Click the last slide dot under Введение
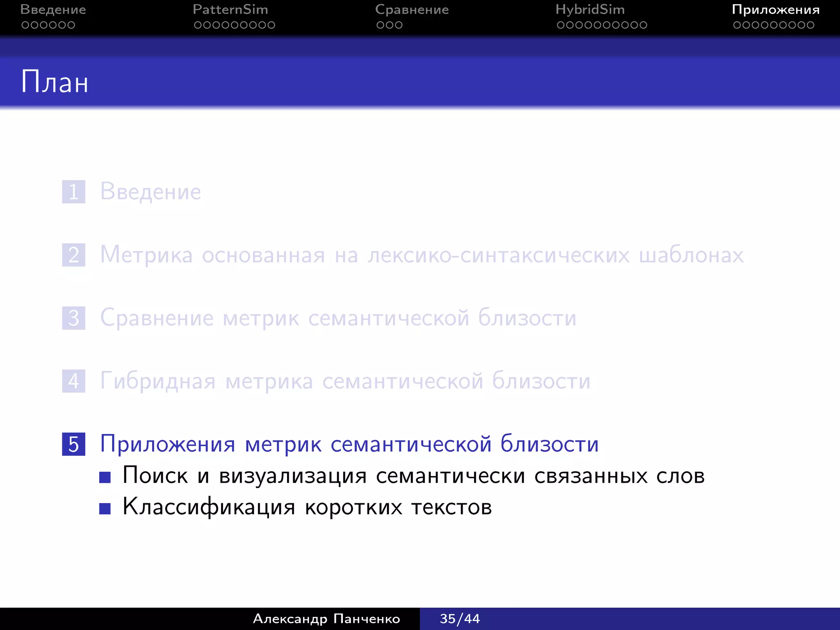The width and height of the screenshot is (840, 630). (71, 25)
